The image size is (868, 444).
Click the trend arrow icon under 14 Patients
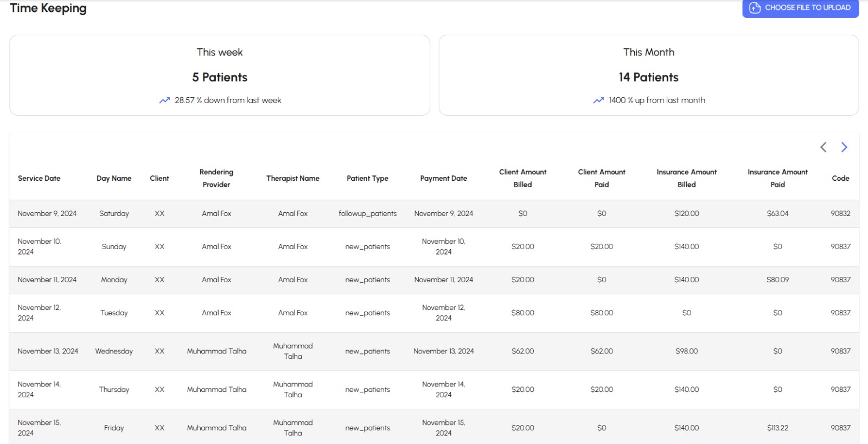point(598,100)
